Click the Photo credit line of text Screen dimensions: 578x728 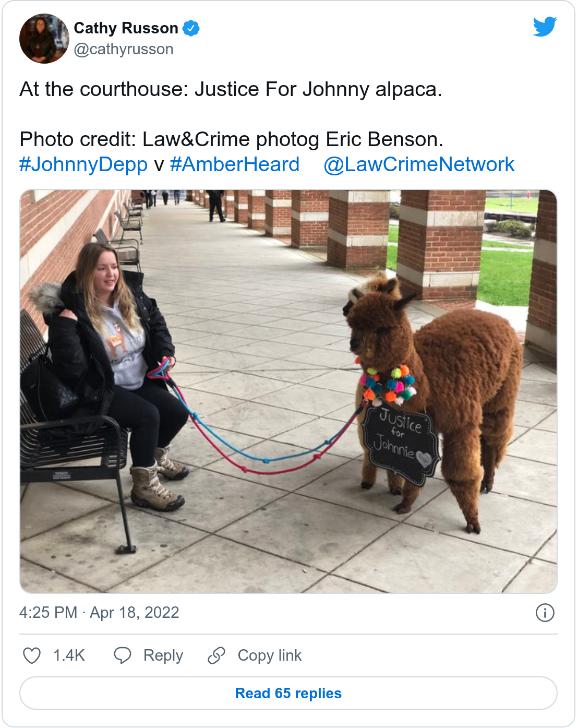[x=231, y=139]
